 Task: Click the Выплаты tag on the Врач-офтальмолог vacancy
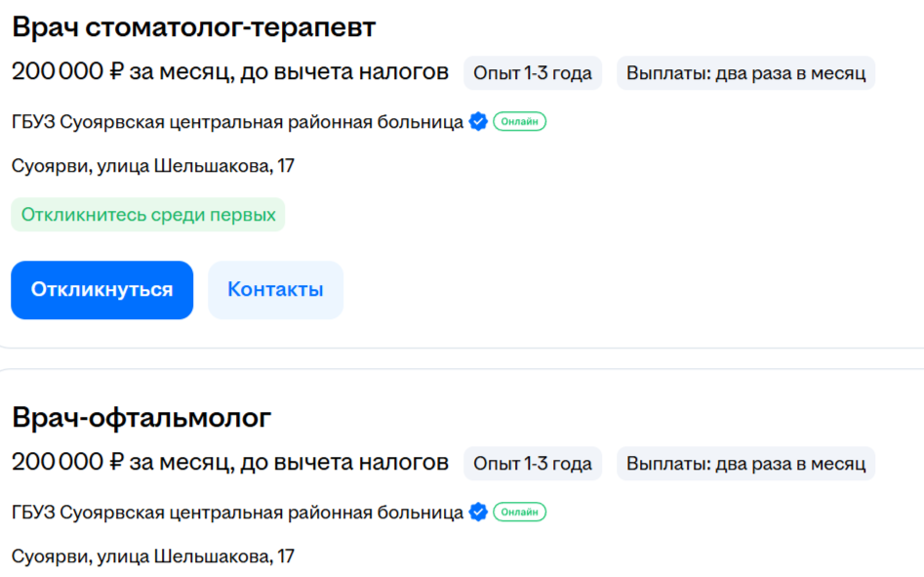tap(745, 463)
